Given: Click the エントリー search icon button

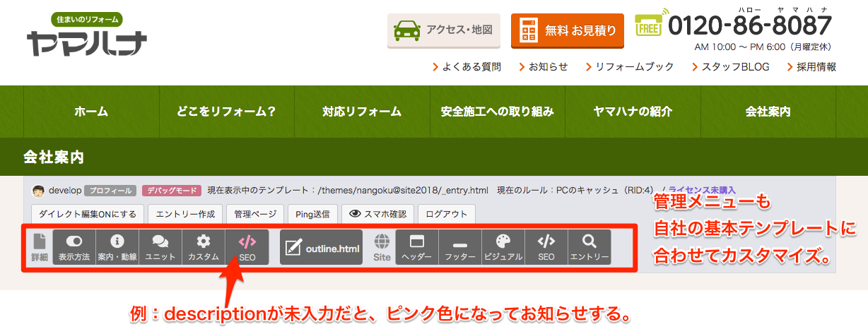Looking at the screenshot, I should (589, 247).
